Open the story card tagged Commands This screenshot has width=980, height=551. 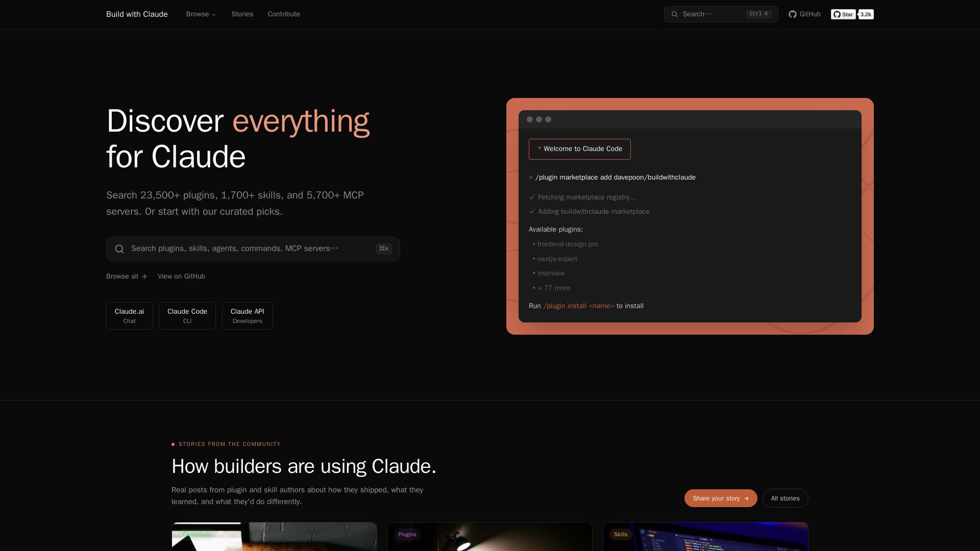275,537
